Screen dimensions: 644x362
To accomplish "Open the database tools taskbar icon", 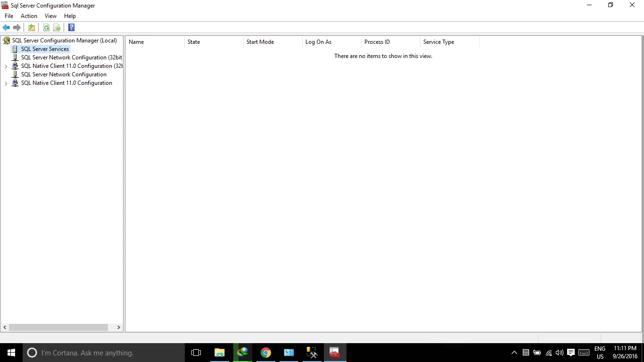I will [312, 353].
